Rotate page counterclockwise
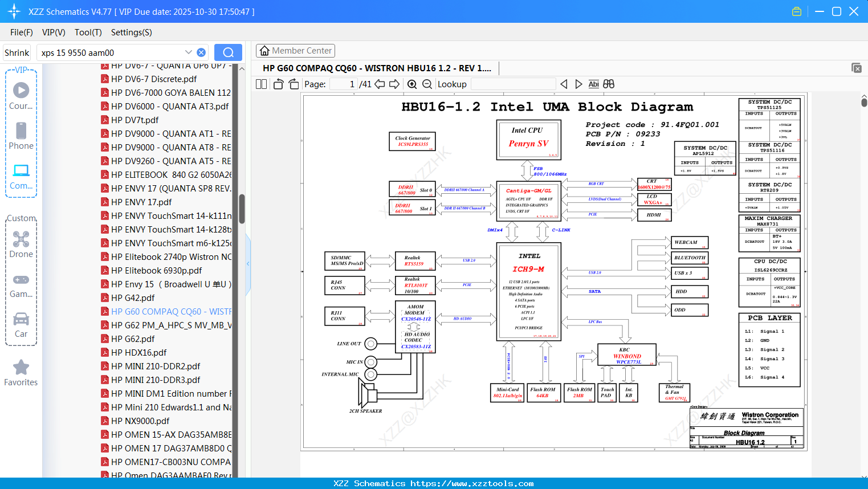The width and height of the screenshot is (868, 489). pos(278,84)
